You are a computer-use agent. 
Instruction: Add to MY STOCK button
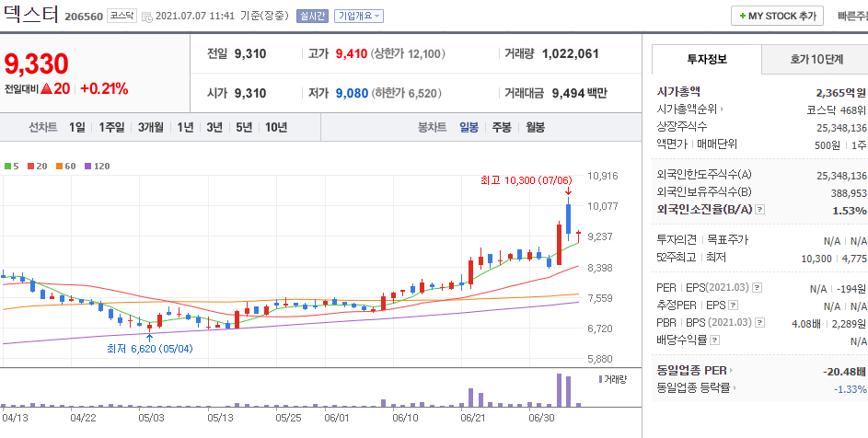[777, 16]
